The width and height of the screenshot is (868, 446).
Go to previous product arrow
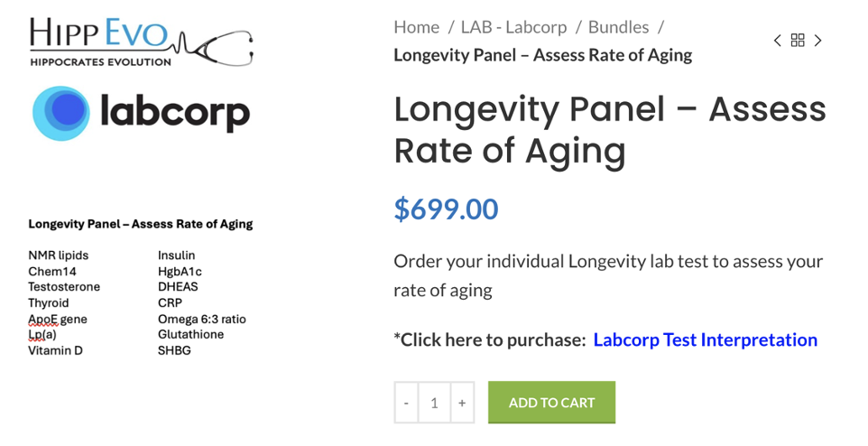pyautogui.click(x=778, y=41)
